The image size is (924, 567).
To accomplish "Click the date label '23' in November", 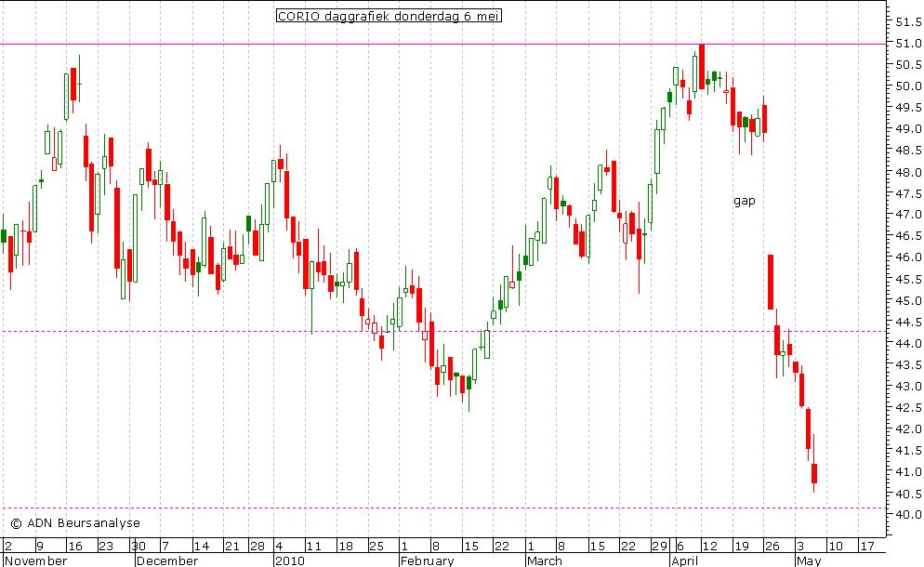I will 105,546.
